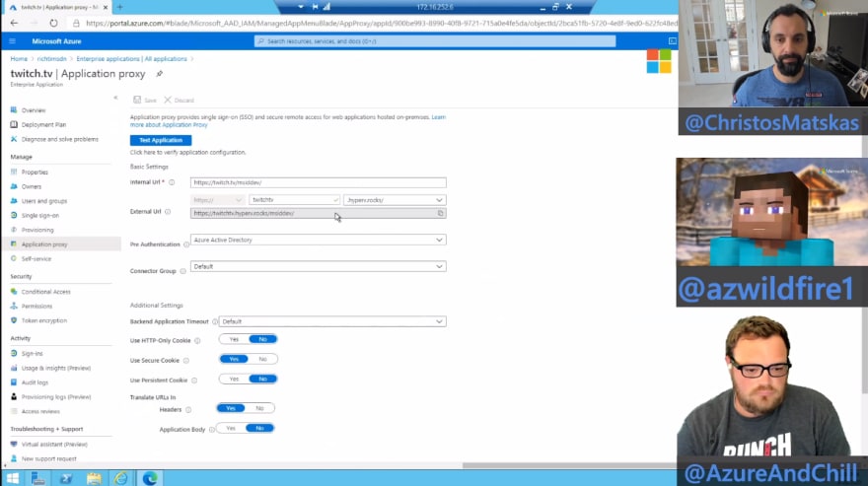Launch PowerShell from the taskbar
The height and width of the screenshot is (486, 868).
click(66, 478)
